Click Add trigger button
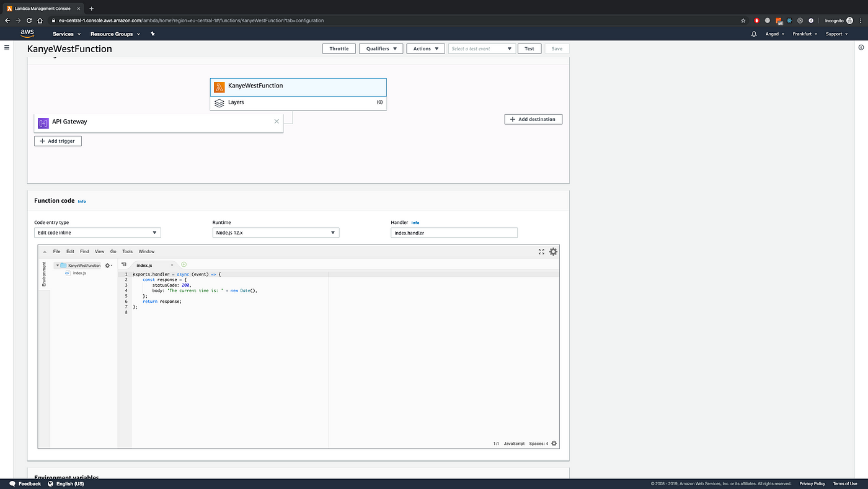 [x=58, y=141]
